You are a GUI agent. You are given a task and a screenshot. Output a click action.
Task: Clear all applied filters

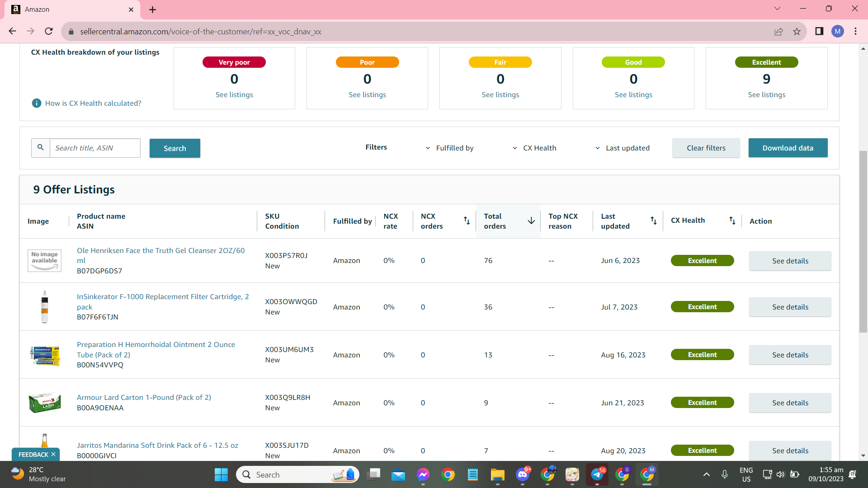point(706,148)
